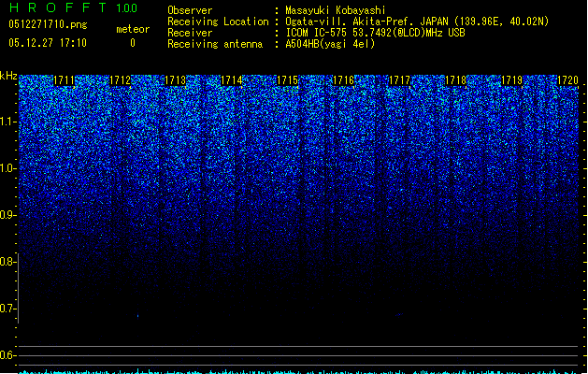588x374 pixels.
Task: Click the faint echo blip near 1717
Action: click(x=399, y=314)
